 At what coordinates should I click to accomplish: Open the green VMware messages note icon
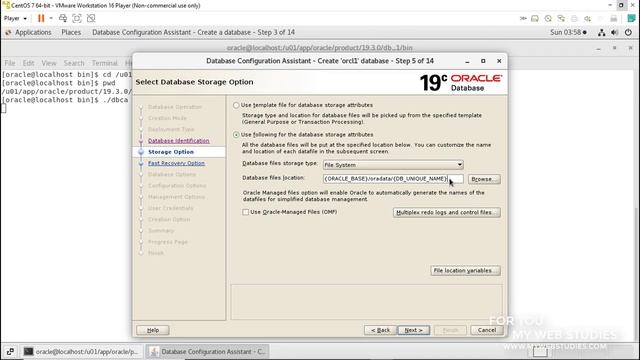coord(631,18)
